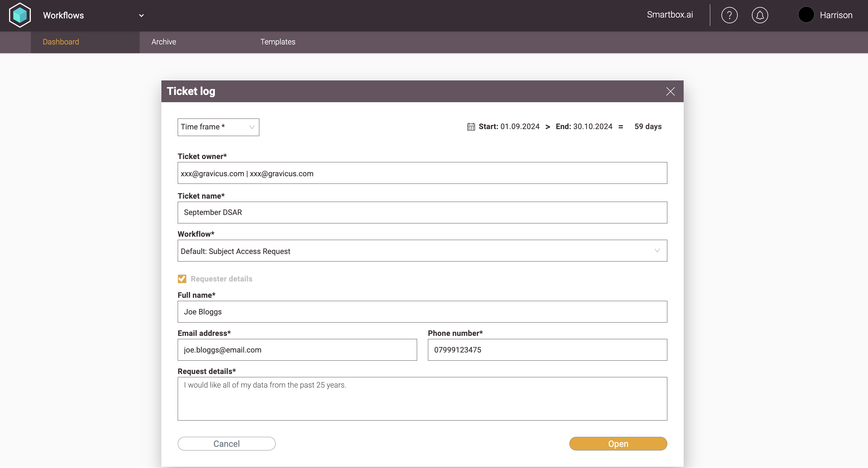Select the Dashboard tab
The width and height of the screenshot is (868, 468).
point(61,42)
